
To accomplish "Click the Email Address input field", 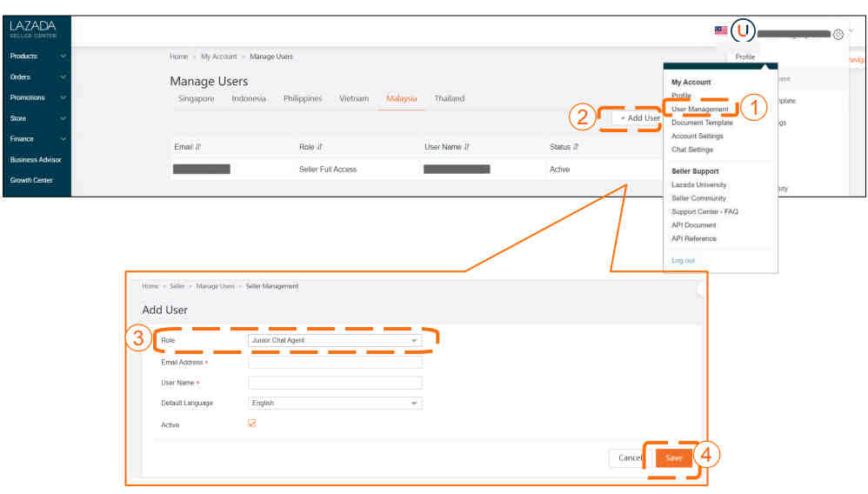I will [335, 362].
